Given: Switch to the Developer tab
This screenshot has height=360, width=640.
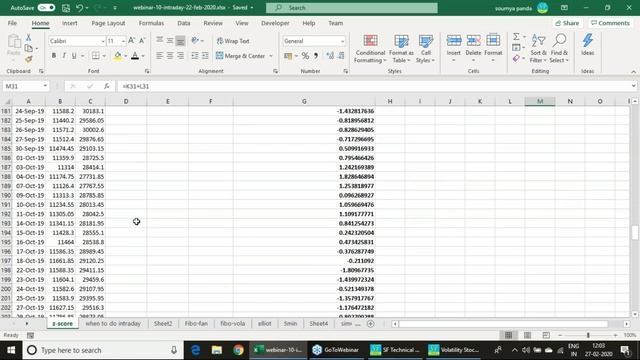Looking at the screenshot, I should pyautogui.click(x=275, y=23).
